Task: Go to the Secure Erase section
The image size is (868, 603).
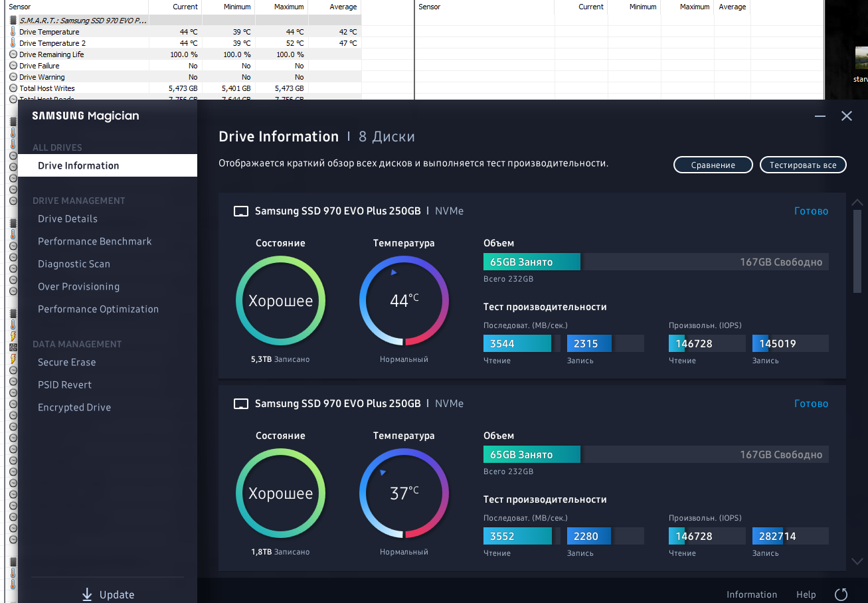Action: click(66, 363)
